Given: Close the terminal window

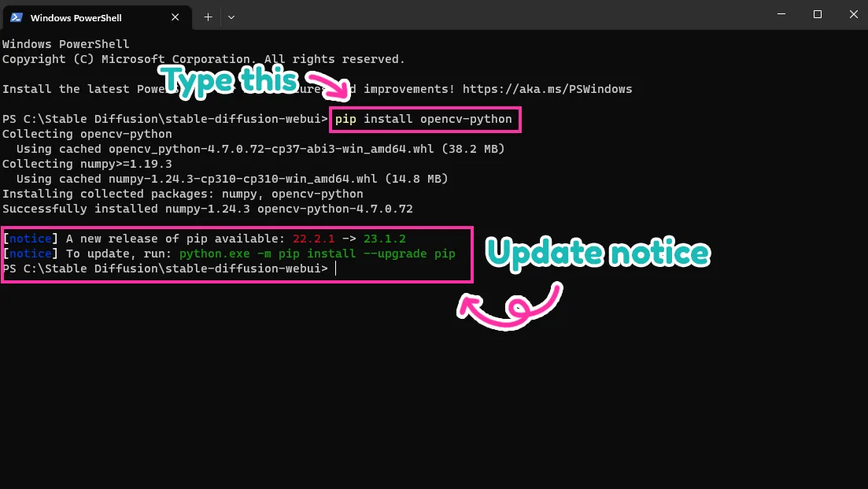Looking at the screenshot, I should click(x=853, y=14).
